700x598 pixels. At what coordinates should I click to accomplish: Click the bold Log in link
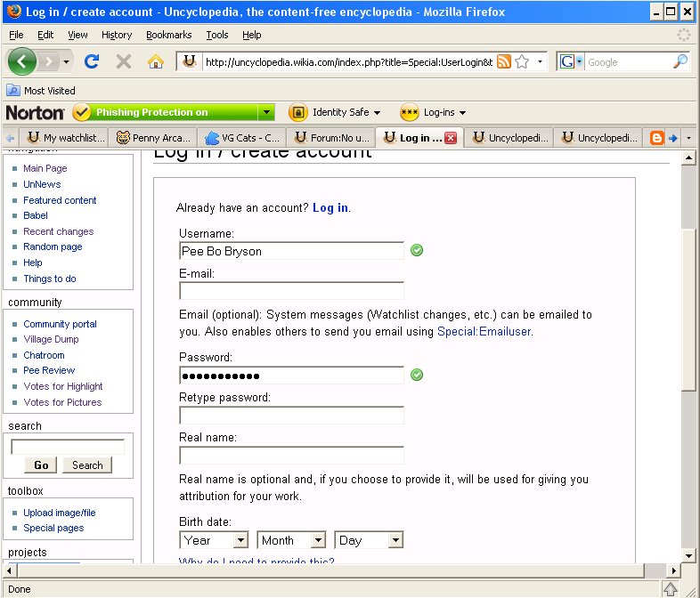(x=330, y=208)
